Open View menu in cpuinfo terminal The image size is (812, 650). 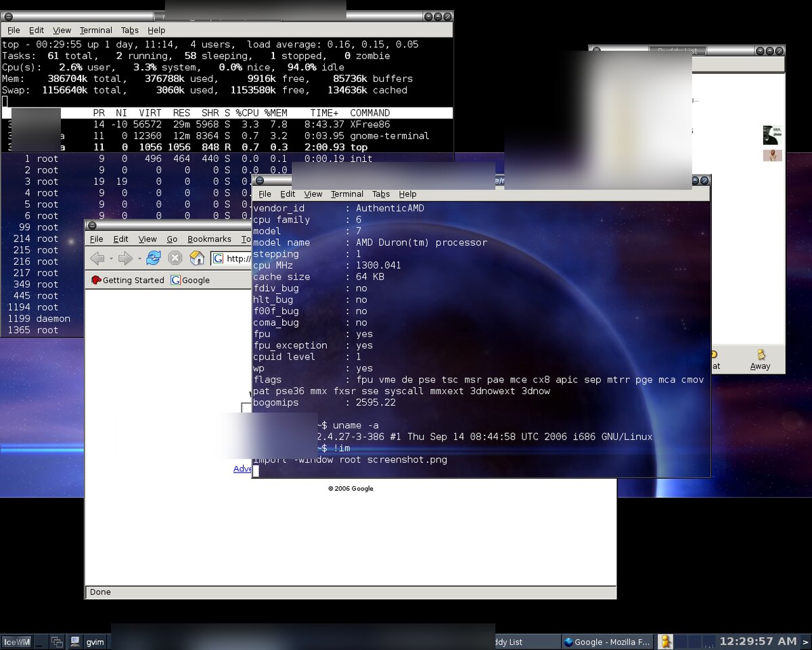(x=313, y=194)
